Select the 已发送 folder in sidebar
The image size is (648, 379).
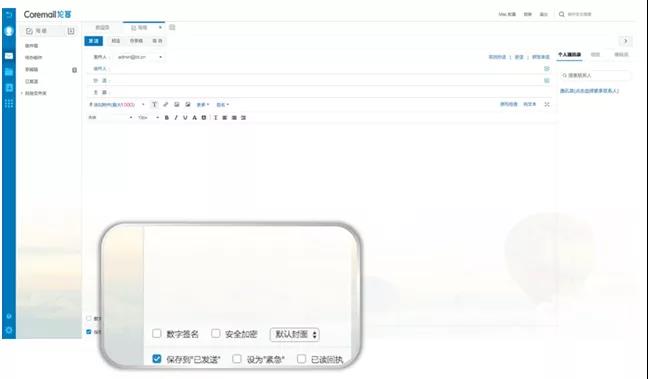pos(32,81)
